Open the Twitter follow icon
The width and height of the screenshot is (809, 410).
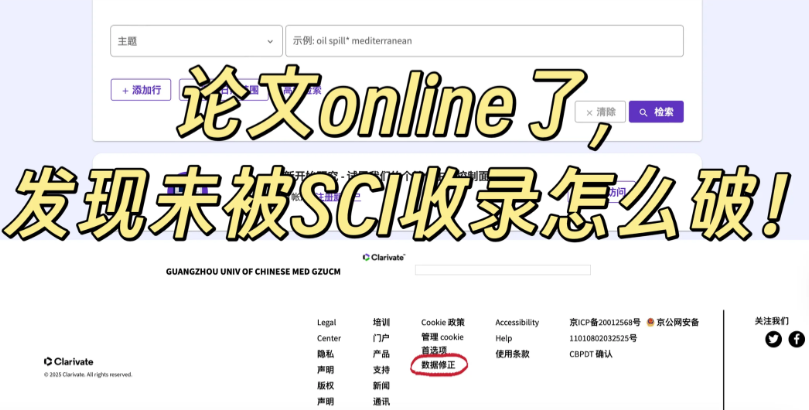tap(773, 339)
